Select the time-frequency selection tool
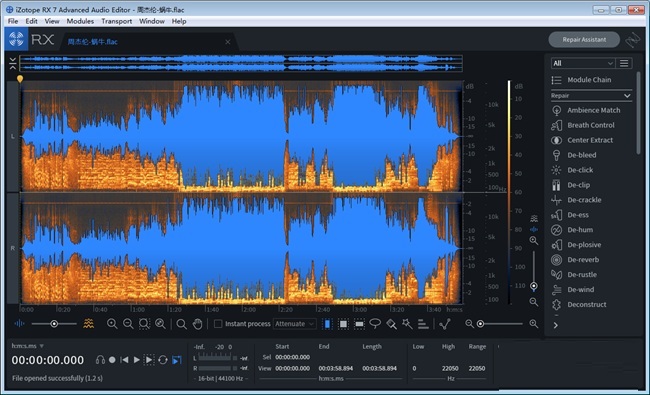The image size is (650, 395). (x=343, y=324)
